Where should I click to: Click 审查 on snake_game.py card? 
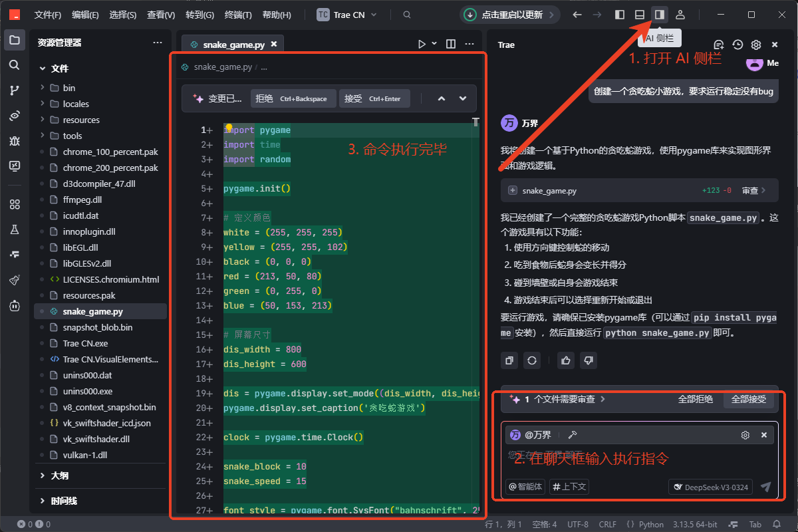753,190
